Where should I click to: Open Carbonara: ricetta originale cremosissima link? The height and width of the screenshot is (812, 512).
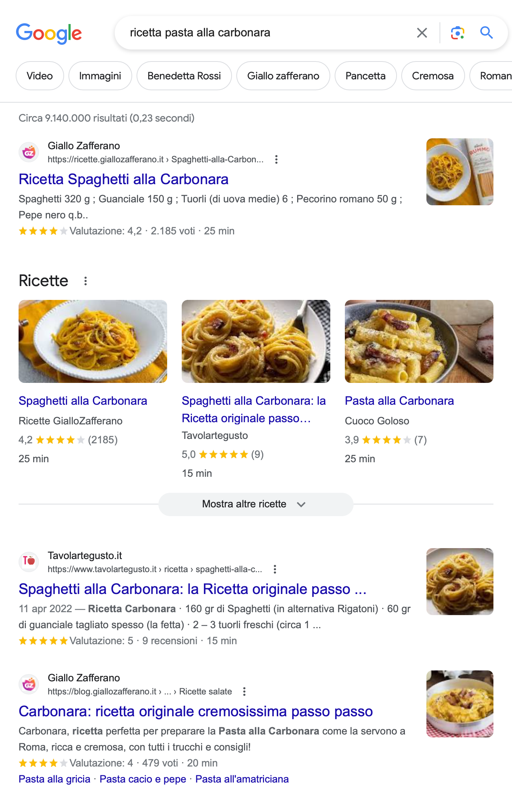click(x=196, y=712)
